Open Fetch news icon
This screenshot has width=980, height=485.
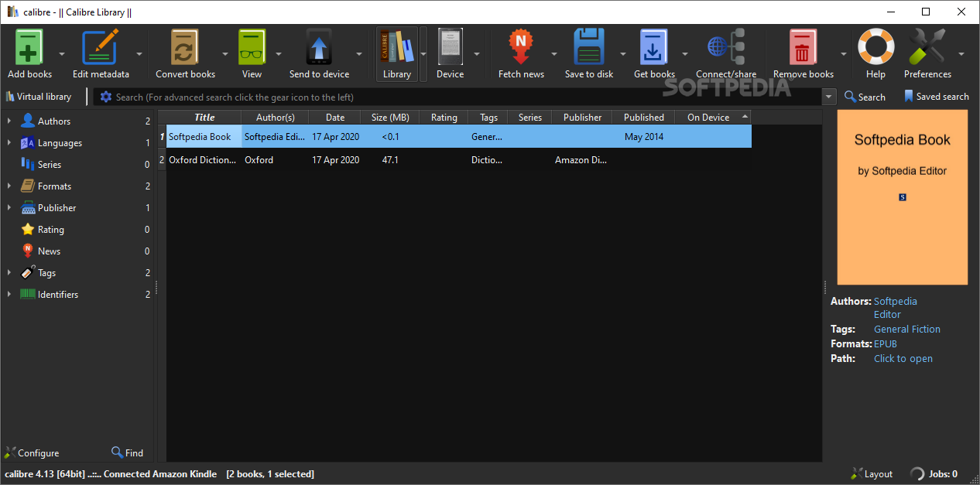pyautogui.click(x=521, y=48)
